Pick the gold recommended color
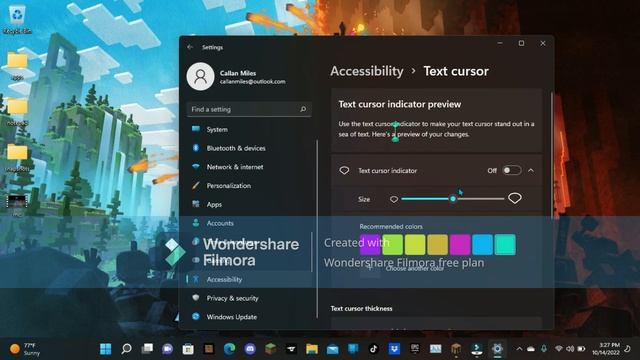The height and width of the screenshot is (360, 640). (438, 244)
